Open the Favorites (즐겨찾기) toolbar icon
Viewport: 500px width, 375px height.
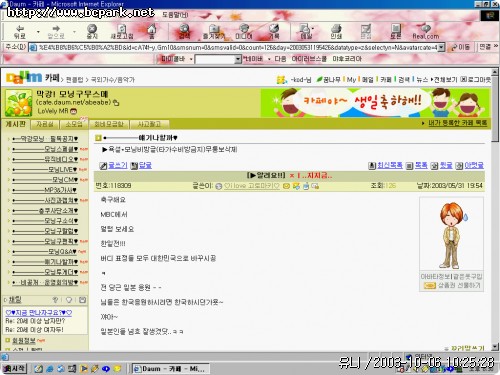pyautogui.click(x=214, y=32)
